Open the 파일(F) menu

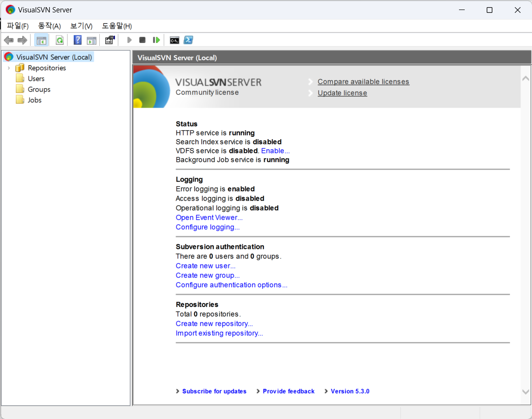pos(18,26)
